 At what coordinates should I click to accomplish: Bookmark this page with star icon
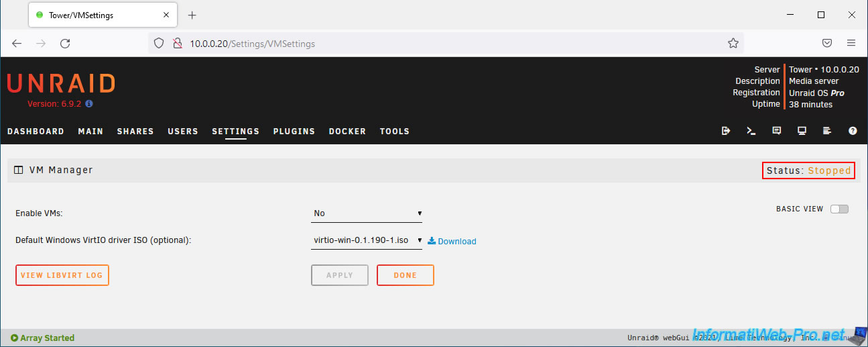[733, 44]
